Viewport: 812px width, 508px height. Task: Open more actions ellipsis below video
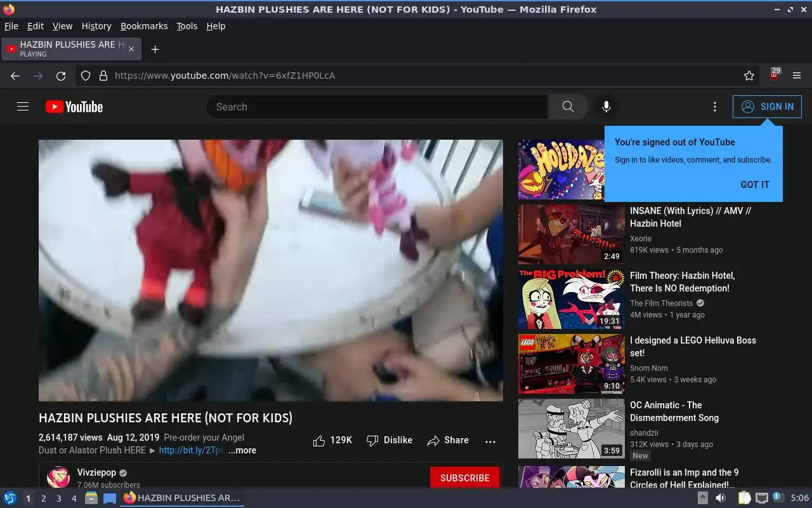[x=490, y=441]
